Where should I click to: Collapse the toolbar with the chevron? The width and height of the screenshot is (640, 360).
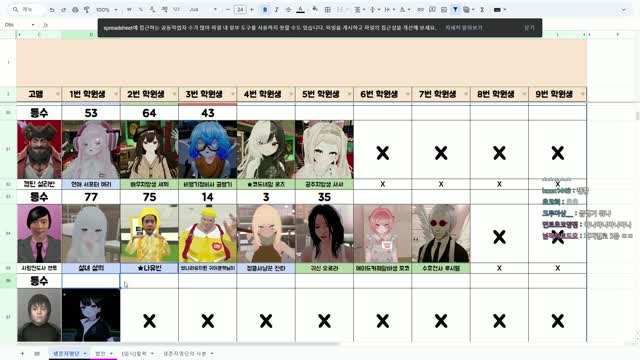point(624,9)
